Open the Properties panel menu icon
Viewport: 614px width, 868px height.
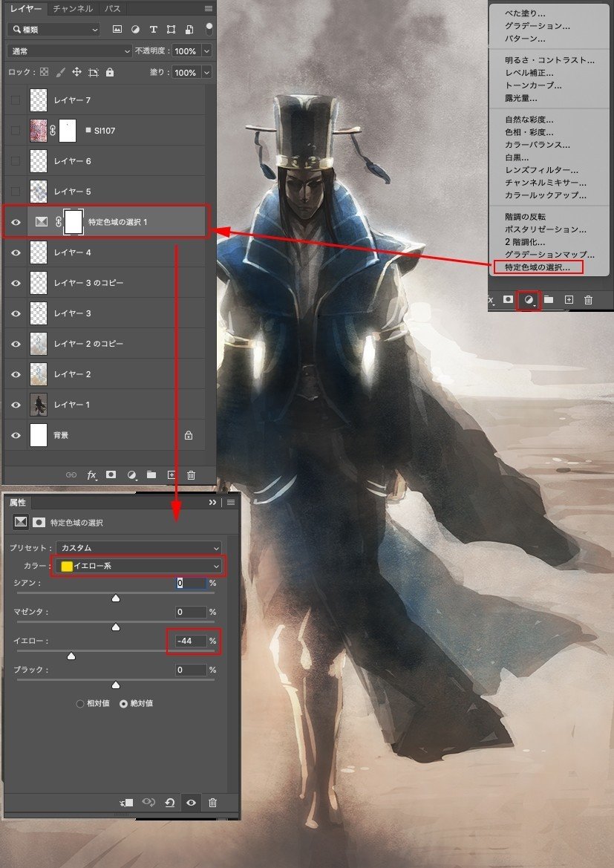point(231,502)
